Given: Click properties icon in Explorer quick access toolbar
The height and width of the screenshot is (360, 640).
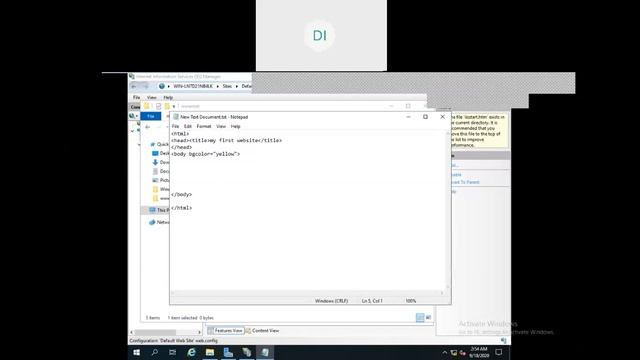Looking at the screenshot, I should (x=158, y=107).
